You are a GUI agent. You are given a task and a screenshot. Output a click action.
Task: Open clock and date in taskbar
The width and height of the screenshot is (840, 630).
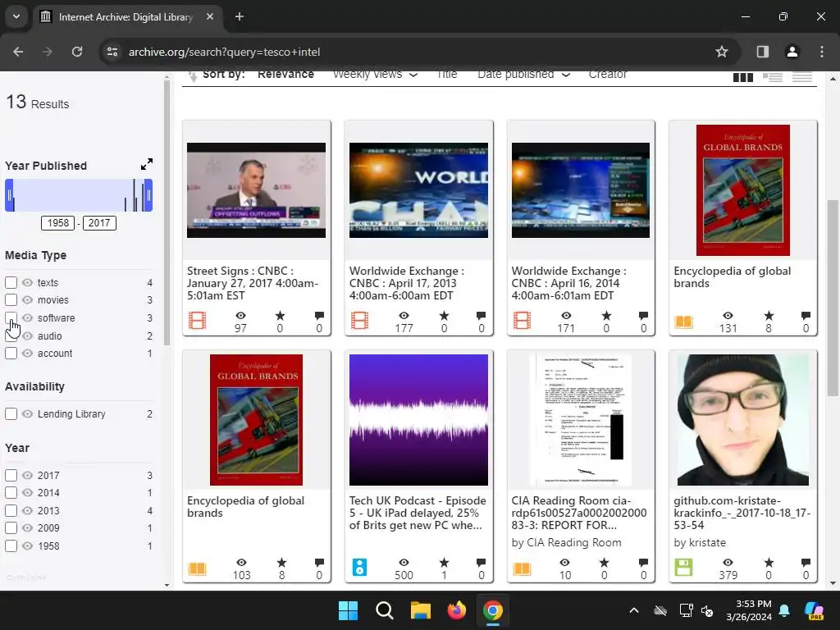point(748,610)
